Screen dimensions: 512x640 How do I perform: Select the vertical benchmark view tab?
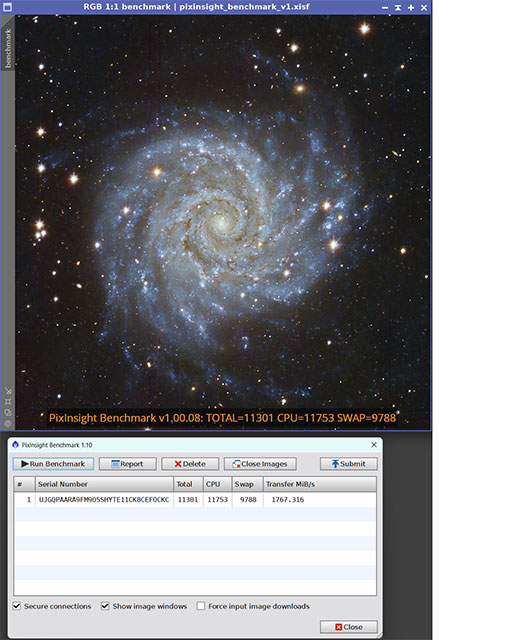point(8,48)
